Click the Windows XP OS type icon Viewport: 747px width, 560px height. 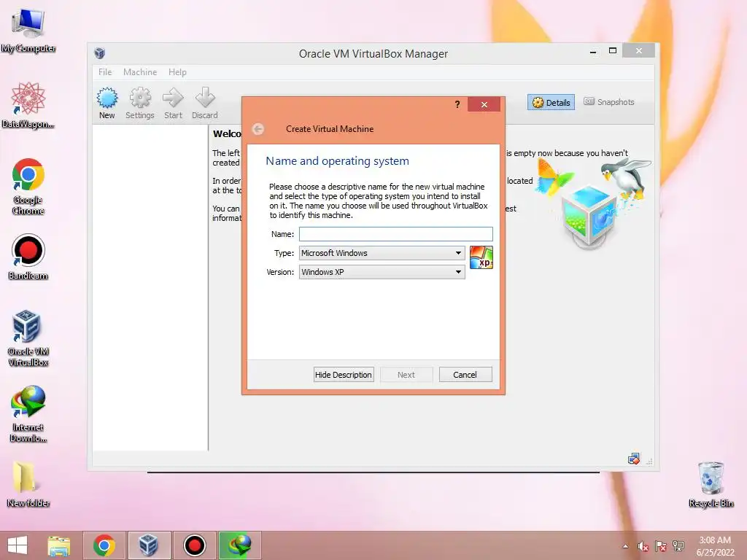click(x=481, y=257)
